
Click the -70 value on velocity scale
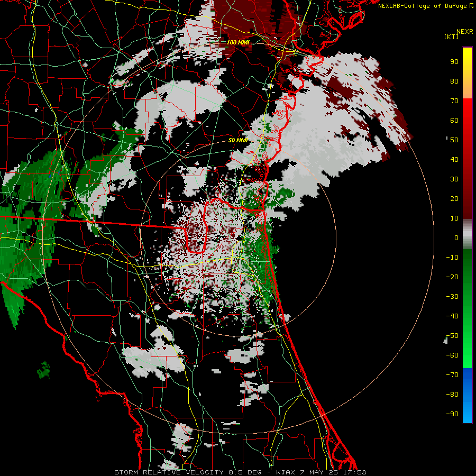[x=452, y=375]
